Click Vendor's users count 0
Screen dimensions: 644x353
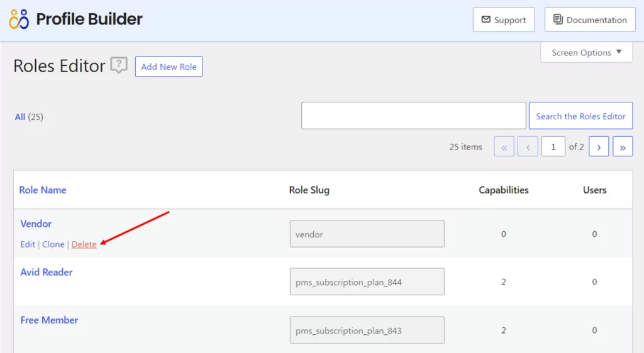click(x=594, y=234)
